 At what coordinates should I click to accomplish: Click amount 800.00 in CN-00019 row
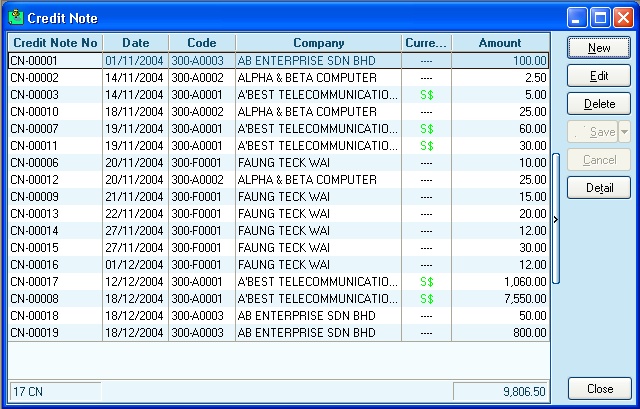(x=530, y=333)
